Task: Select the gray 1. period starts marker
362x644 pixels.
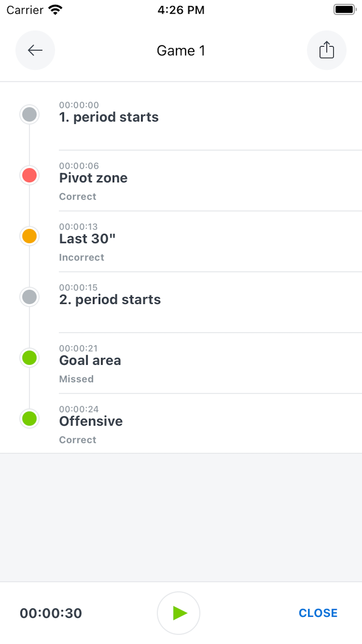Action: 29,114
